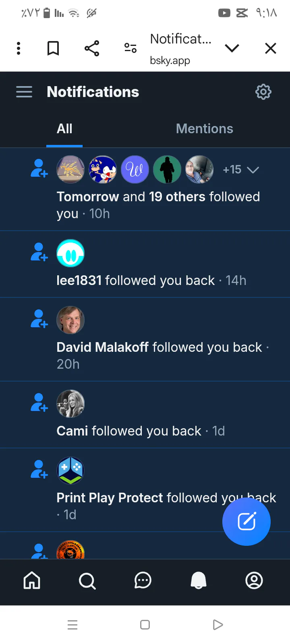Open browser three-dot overflow menu
290x644 pixels.
point(19,48)
